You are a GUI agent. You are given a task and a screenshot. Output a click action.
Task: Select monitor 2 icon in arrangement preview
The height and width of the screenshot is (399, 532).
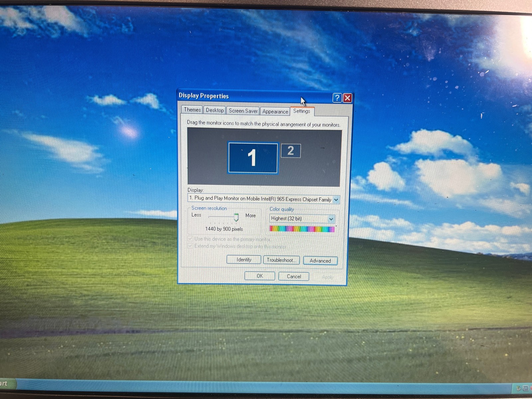(x=291, y=151)
